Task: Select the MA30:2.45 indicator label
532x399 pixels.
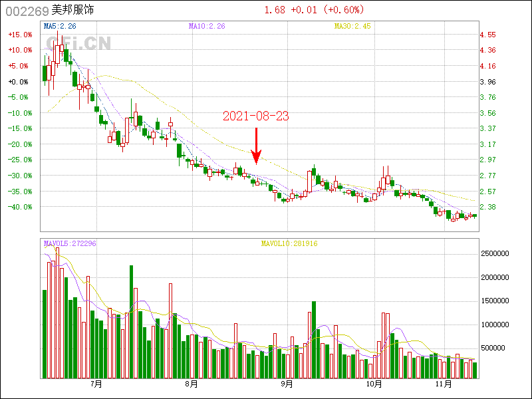Action: coord(352,26)
